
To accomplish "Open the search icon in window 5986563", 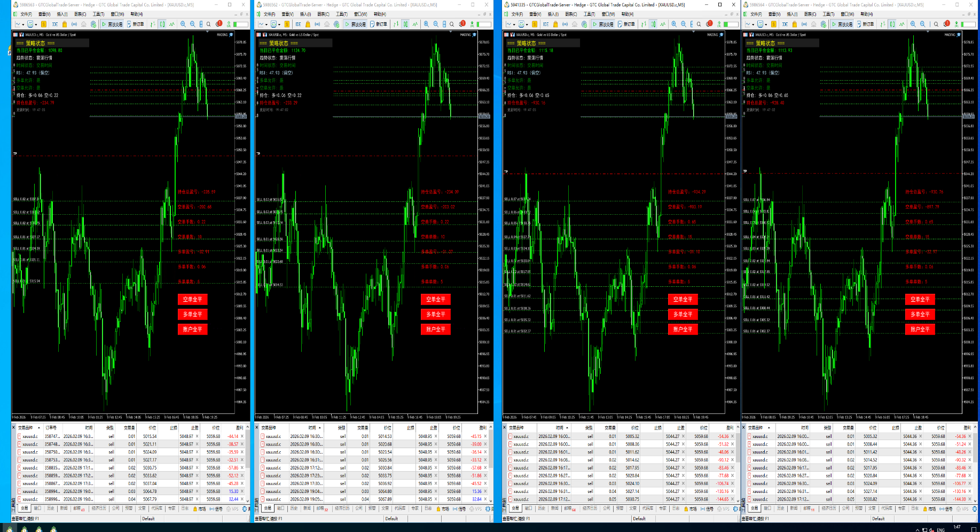I will (x=209, y=24).
